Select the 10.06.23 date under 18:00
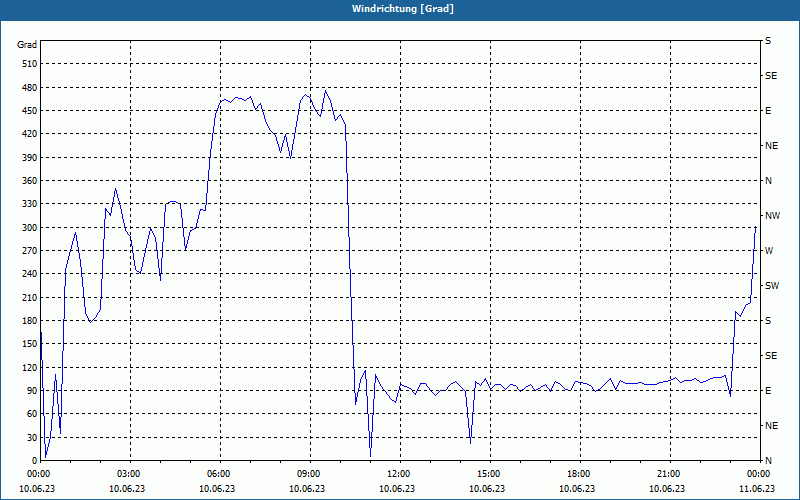 (577, 489)
